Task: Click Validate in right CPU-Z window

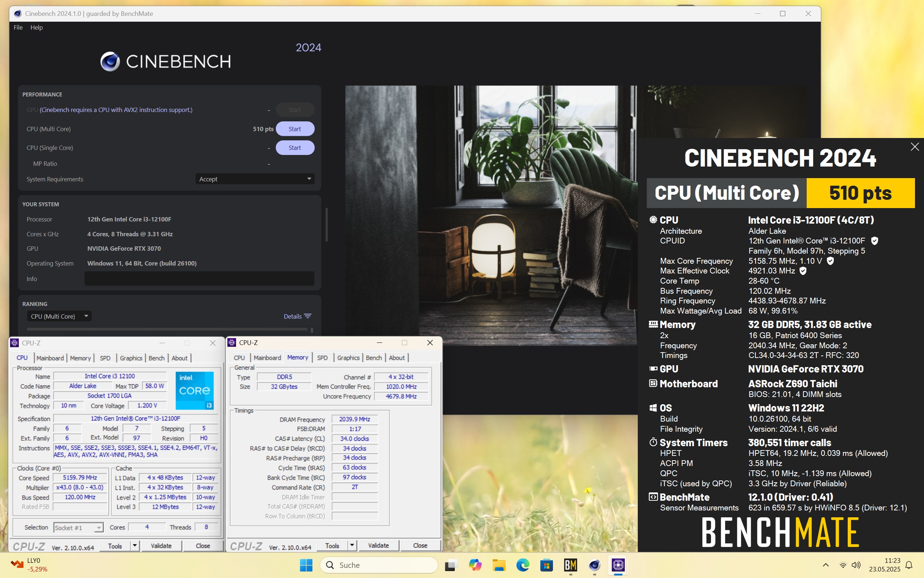Action: (x=378, y=545)
